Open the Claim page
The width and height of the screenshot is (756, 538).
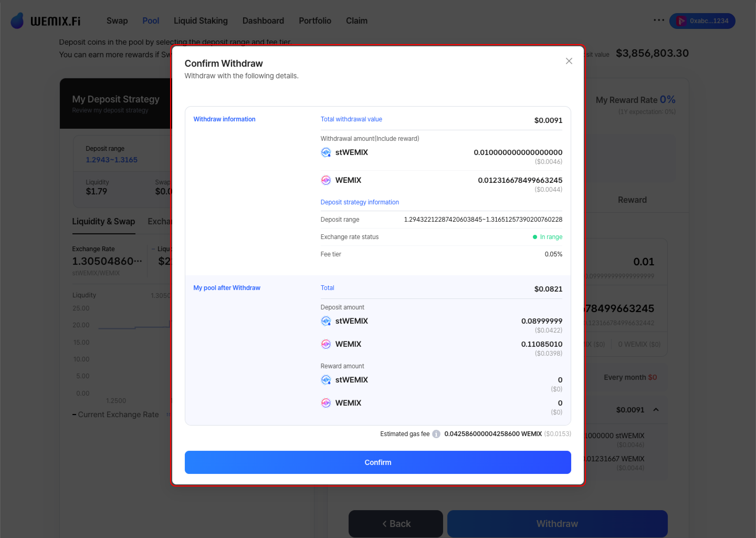tap(356, 20)
